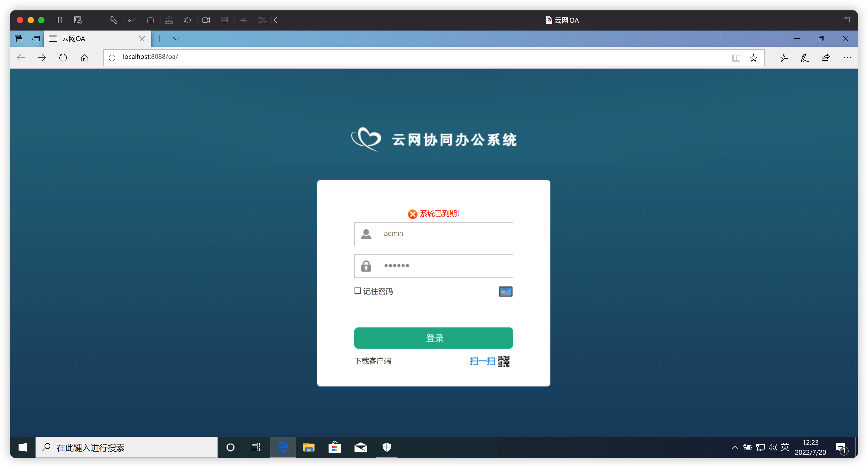Click the 下载客户端 link
This screenshot has width=868, height=468.
tap(373, 361)
